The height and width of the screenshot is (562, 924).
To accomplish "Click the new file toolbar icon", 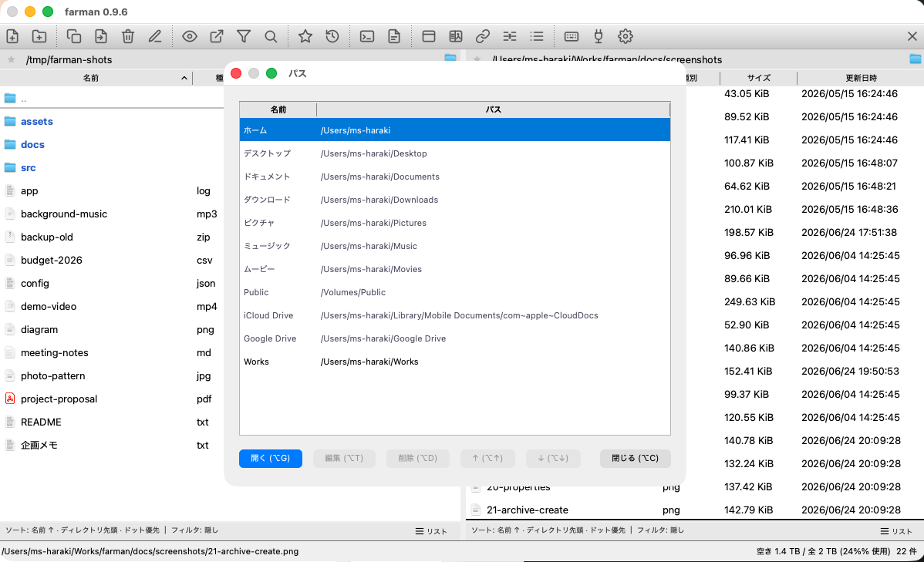I will coord(12,36).
